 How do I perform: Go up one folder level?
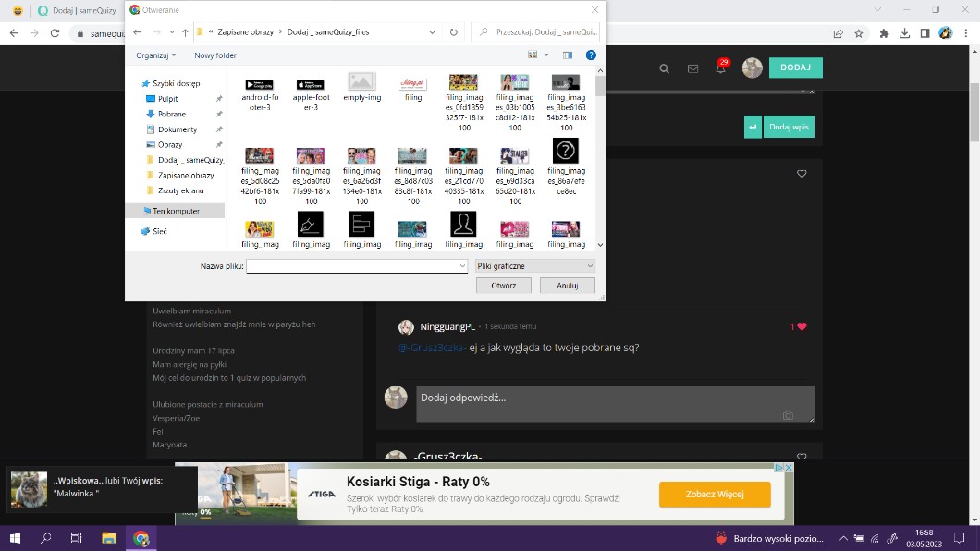pyautogui.click(x=185, y=32)
